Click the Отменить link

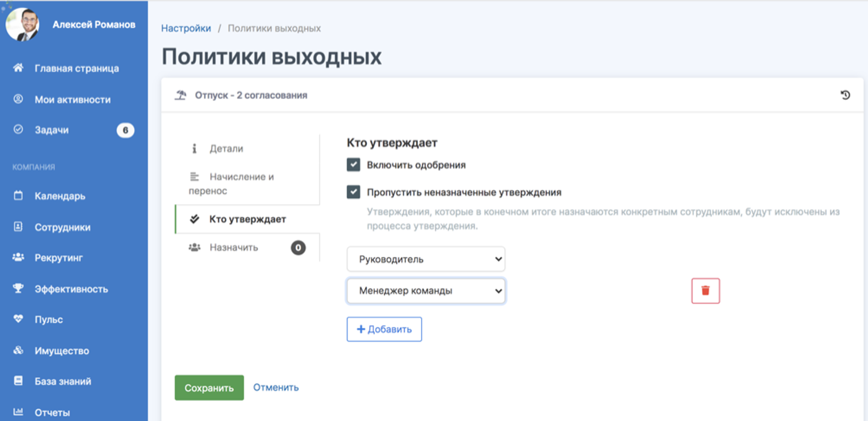pos(276,388)
